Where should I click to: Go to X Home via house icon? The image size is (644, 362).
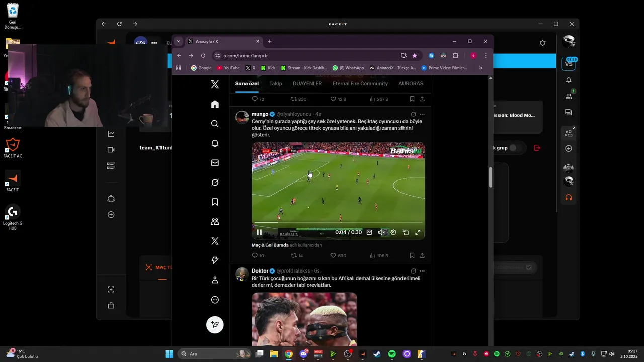point(215,104)
